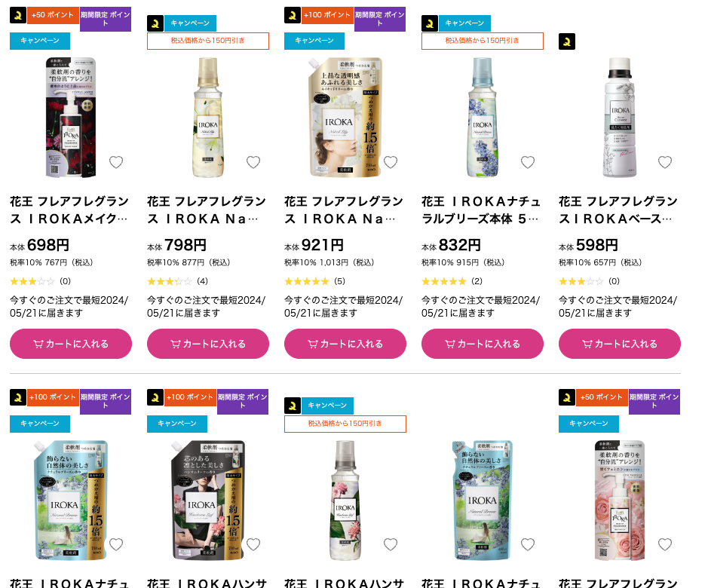This screenshot has height=588, width=711.
Task: Open the 598円 フレアフレグランス IROKAベース title link
Action: 618,210
